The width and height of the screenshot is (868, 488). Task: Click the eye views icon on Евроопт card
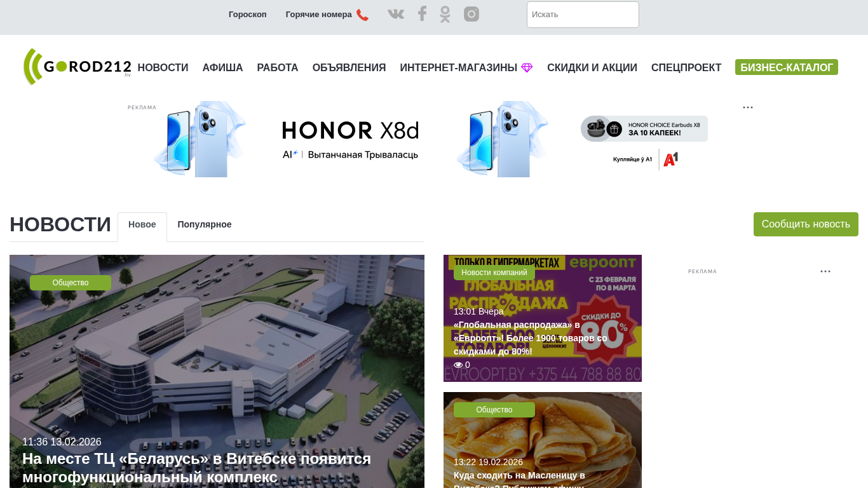pyautogui.click(x=458, y=365)
